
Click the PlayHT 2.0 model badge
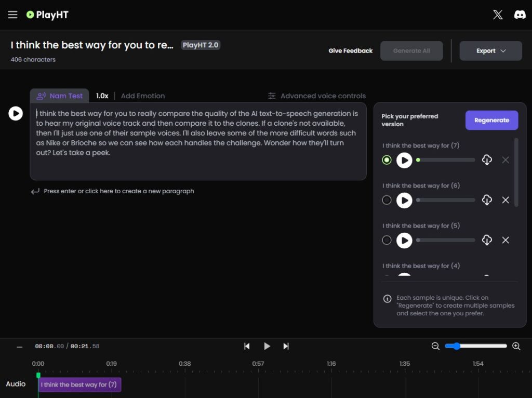(201, 45)
